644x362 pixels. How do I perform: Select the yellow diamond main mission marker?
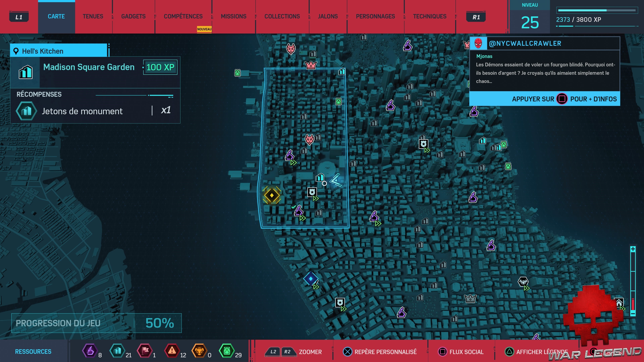coord(272,195)
